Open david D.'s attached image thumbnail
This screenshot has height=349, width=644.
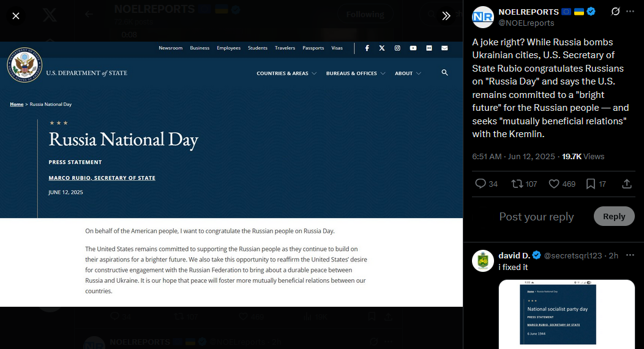point(567,314)
